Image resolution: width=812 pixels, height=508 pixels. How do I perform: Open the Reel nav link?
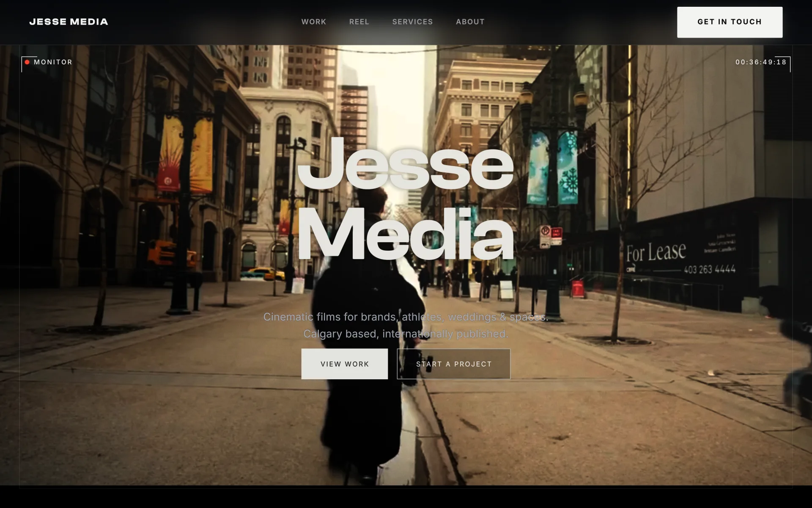359,22
